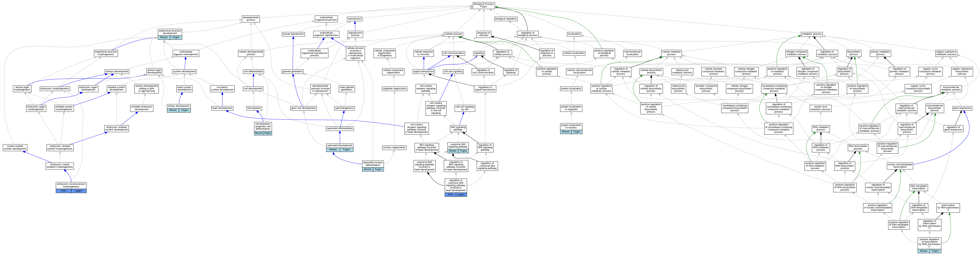
Task: Select 'protein localization to nucleus' node
Action: (x=571, y=128)
